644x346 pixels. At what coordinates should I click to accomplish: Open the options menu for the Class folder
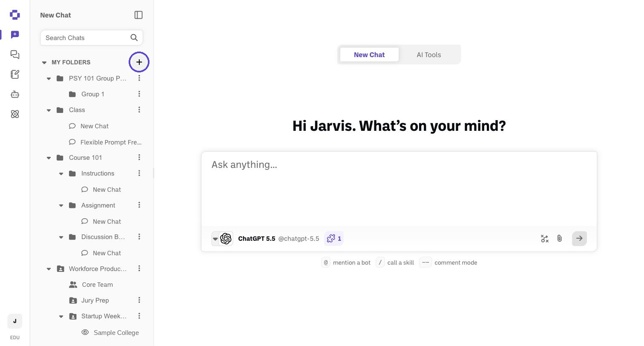pos(139,110)
